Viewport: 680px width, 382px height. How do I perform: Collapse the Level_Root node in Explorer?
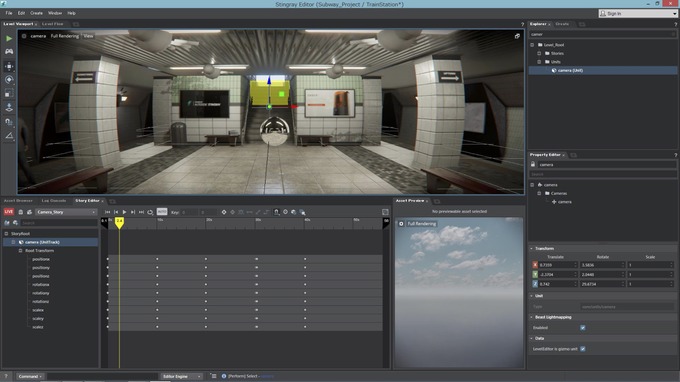coord(532,45)
